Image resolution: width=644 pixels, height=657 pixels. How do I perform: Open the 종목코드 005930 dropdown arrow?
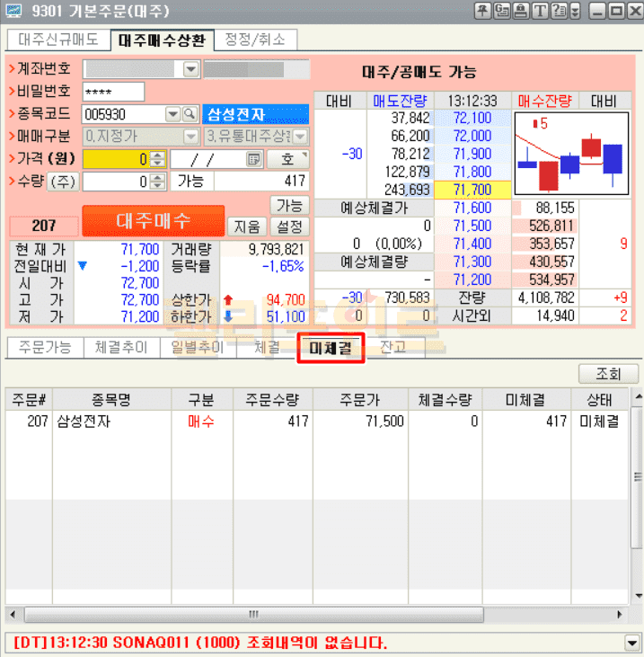click(172, 114)
